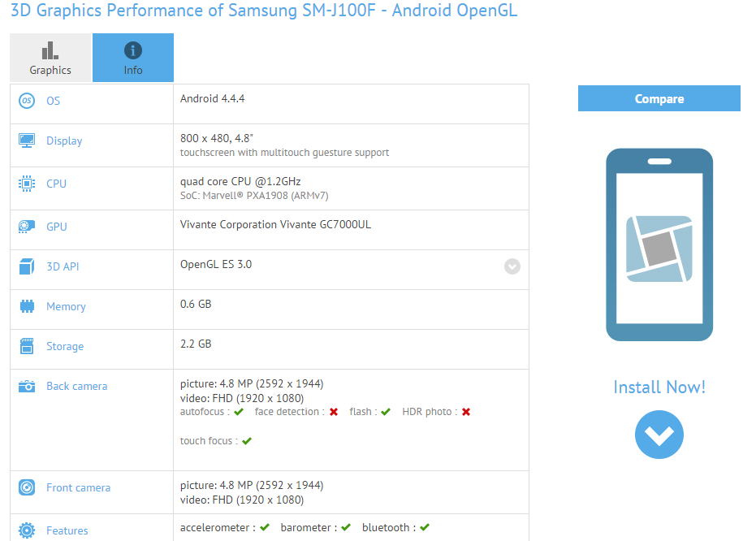This screenshot has width=756, height=541.
Task: Click the CPU chip icon
Action: [x=27, y=184]
